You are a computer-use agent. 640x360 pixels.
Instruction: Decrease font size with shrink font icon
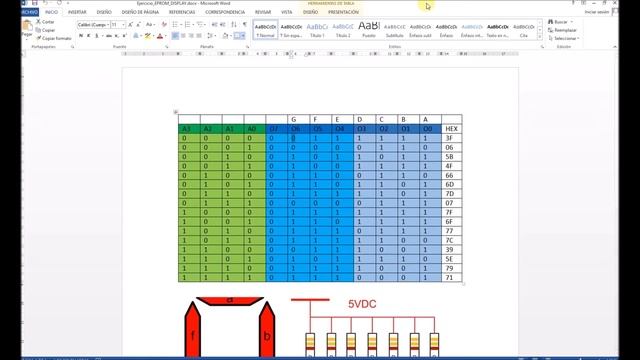click(139, 25)
